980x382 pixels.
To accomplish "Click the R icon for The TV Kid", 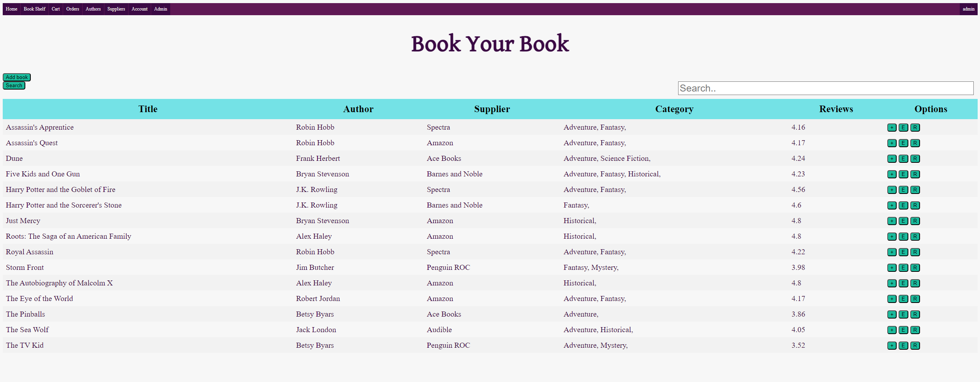I will (x=915, y=345).
